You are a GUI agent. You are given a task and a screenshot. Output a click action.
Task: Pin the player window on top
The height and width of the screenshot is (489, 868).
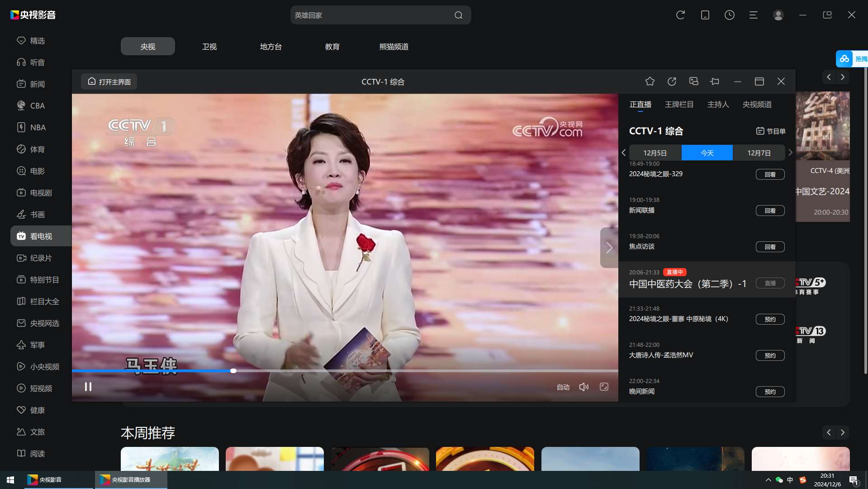click(x=715, y=81)
